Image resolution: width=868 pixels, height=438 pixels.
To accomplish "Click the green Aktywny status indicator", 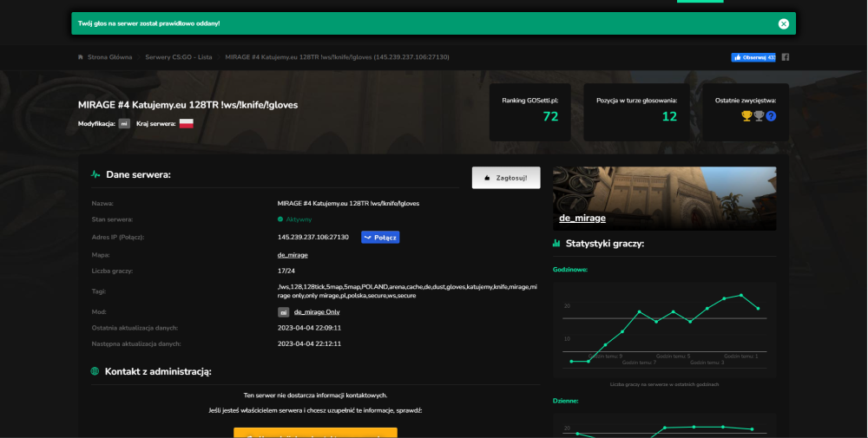I will tap(294, 219).
